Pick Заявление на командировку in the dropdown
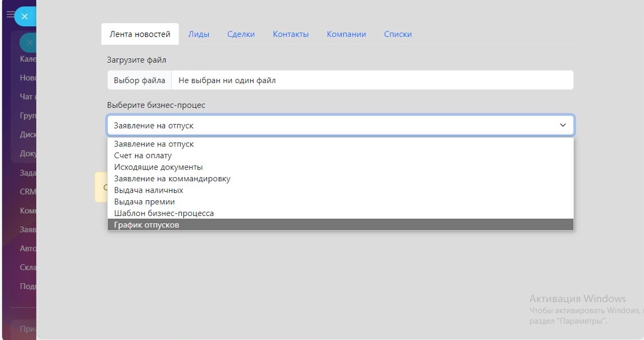The width and height of the screenshot is (644, 340). coord(172,179)
